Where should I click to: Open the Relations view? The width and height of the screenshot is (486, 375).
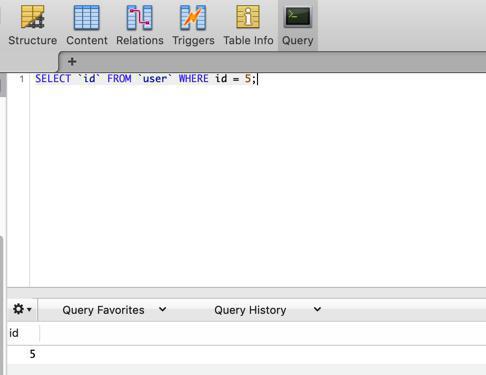(140, 25)
